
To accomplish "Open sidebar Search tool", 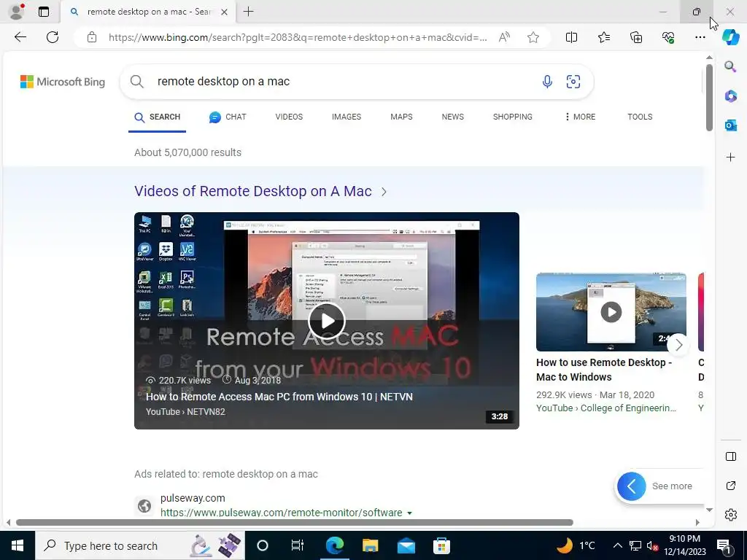I will (730, 66).
